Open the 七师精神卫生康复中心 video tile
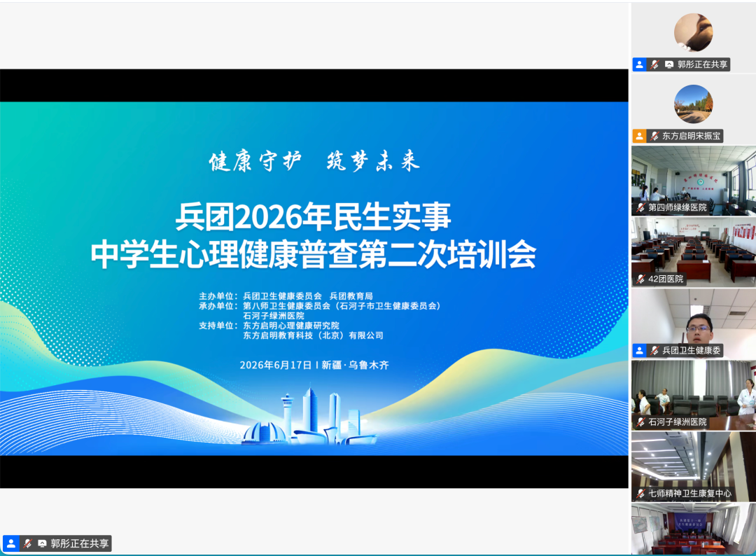756x556 pixels. tap(693, 466)
